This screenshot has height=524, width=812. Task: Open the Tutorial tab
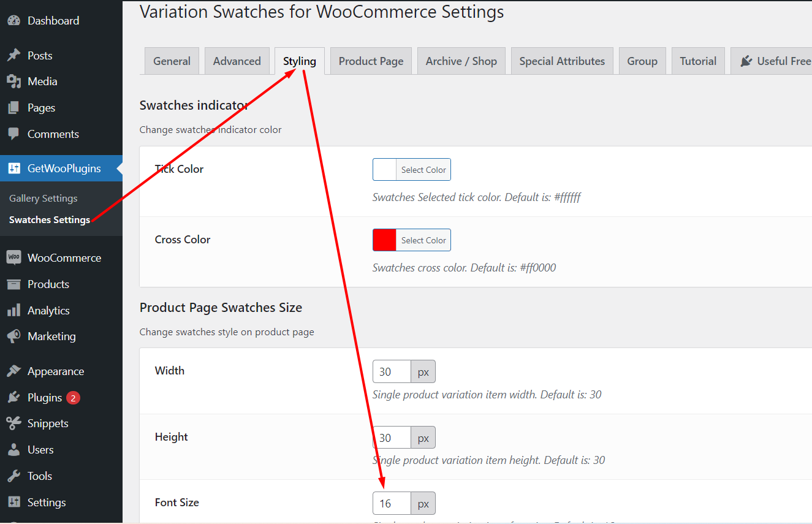point(698,61)
